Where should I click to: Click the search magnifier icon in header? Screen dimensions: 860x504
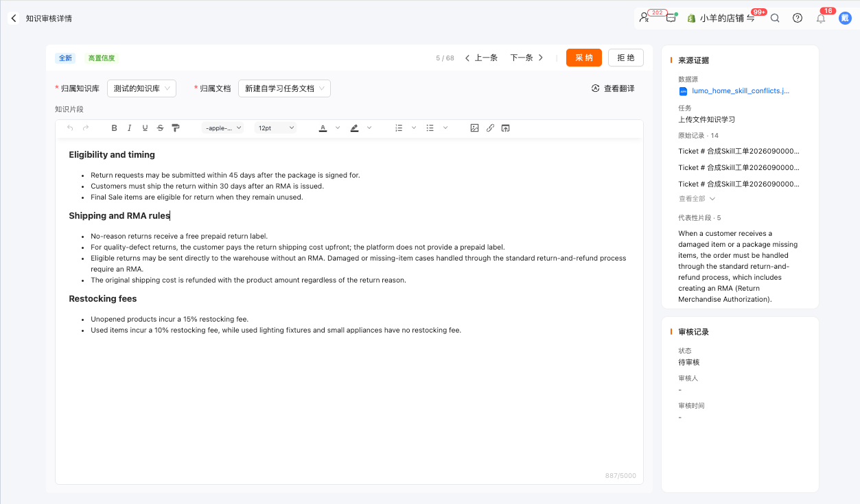pos(775,19)
